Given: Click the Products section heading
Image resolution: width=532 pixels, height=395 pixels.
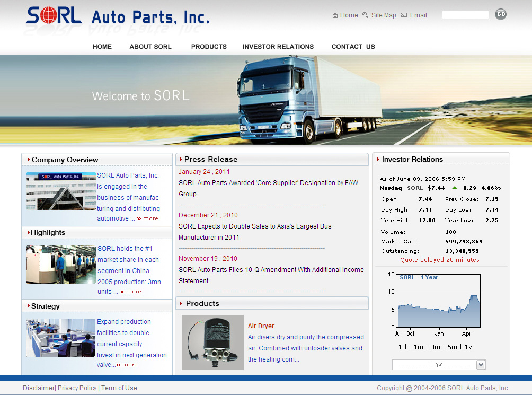Looking at the screenshot, I should tap(202, 303).
